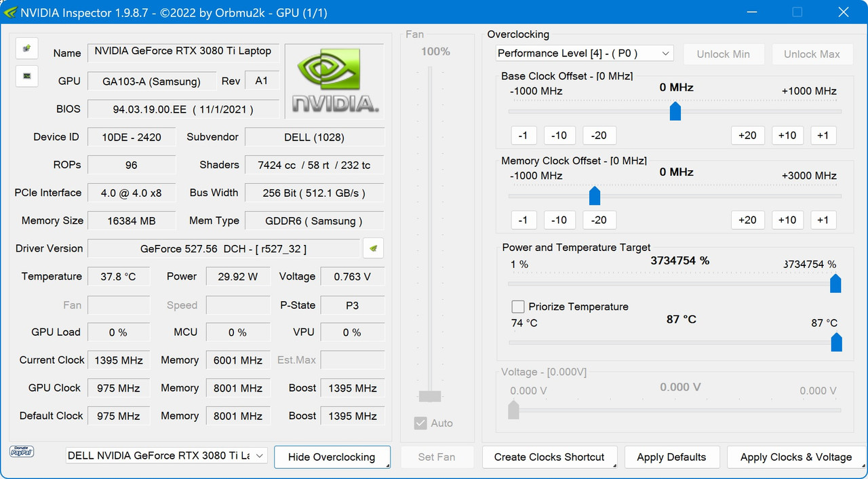Click the Memory Clock Offset slider handle
The width and height of the screenshot is (868, 479).
(x=595, y=196)
